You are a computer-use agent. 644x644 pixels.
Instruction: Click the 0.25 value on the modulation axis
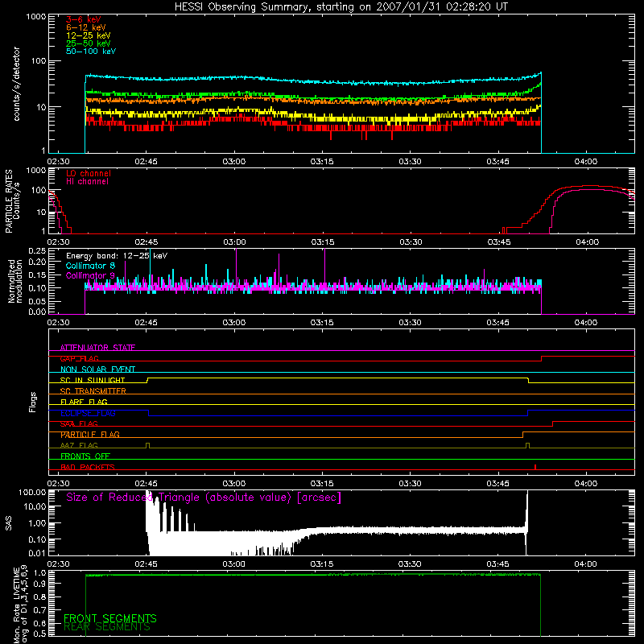click(x=37, y=251)
